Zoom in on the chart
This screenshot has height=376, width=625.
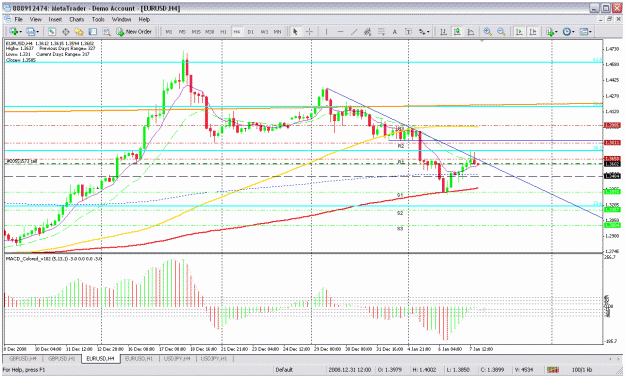click(x=487, y=31)
